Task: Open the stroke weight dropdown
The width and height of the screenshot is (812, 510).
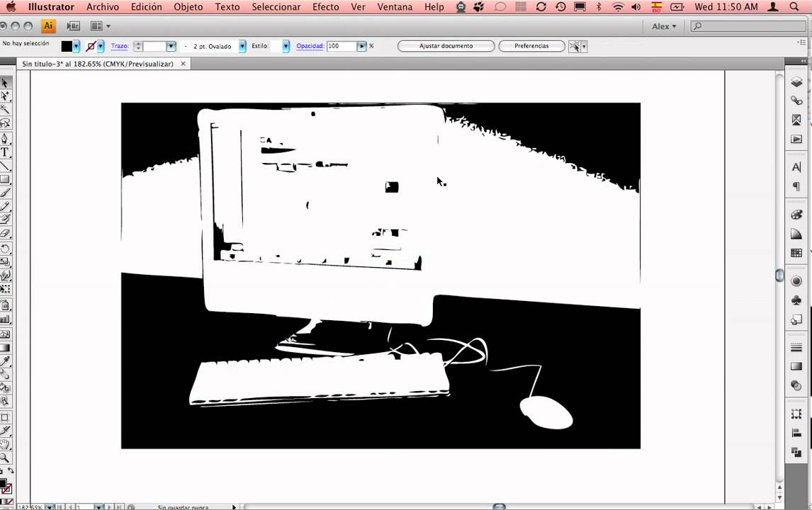Action: pos(171,46)
